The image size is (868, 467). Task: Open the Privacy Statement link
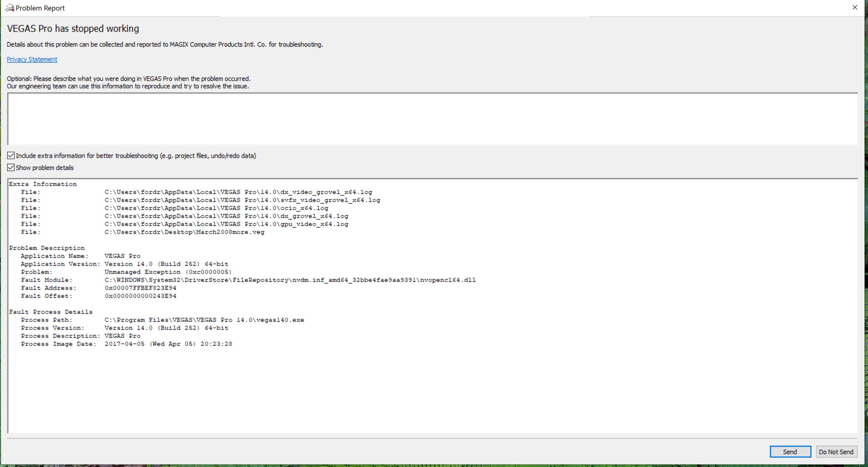point(32,59)
